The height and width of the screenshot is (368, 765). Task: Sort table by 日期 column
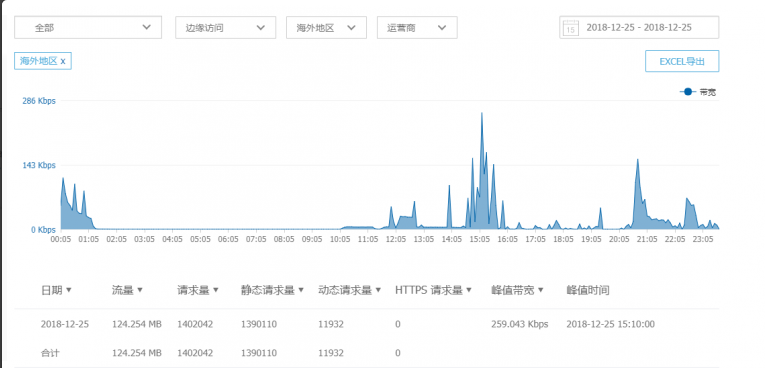(56, 290)
